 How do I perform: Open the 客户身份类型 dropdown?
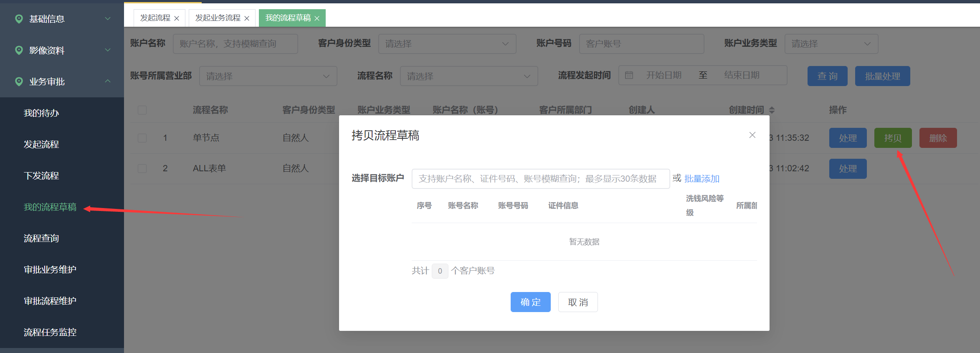tap(447, 44)
